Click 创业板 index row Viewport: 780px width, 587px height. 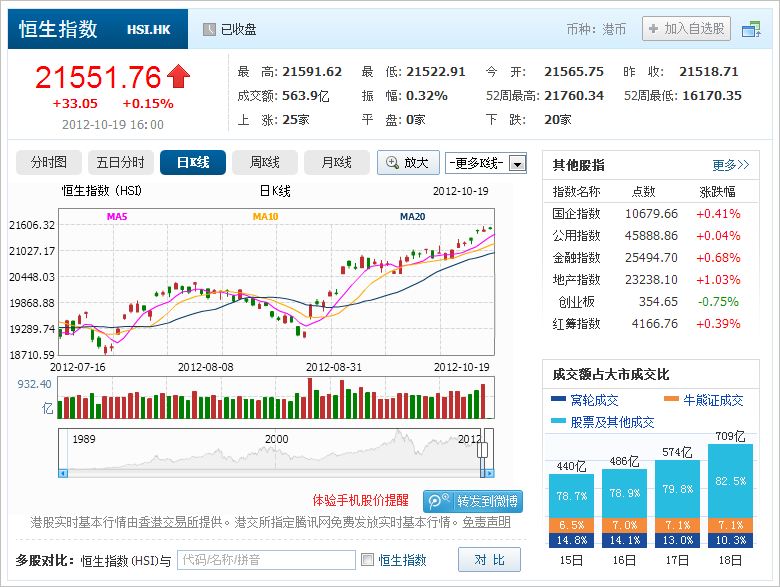click(x=651, y=301)
